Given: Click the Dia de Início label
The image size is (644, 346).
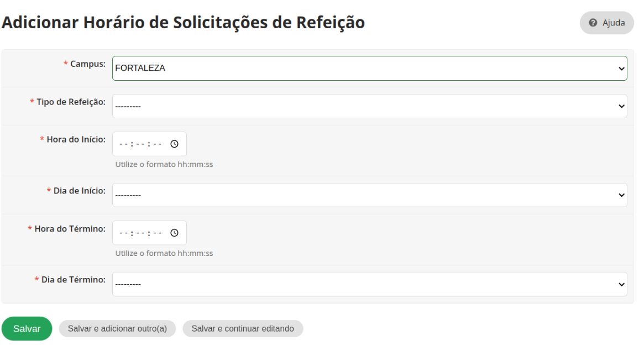Looking at the screenshot, I should pyautogui.click(x=79, y=191).
